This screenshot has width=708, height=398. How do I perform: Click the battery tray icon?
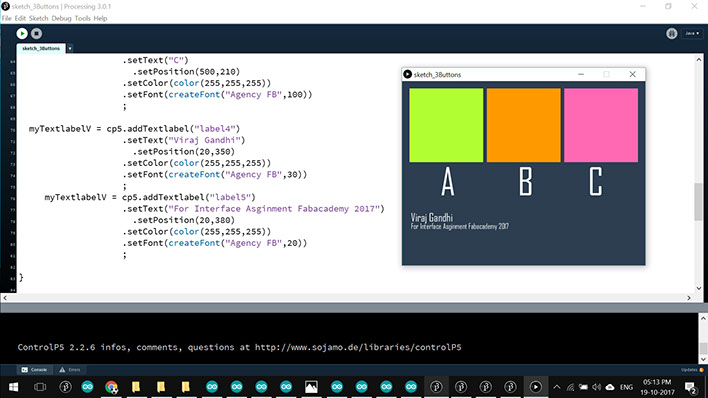pos(583,387)
